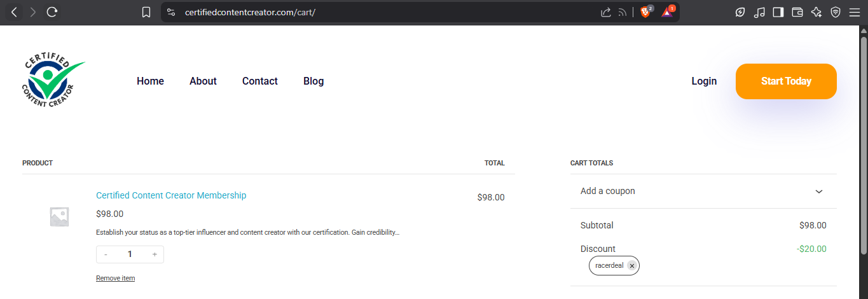868x299 pixels.
Task: Open the Brave VPN shield icon
Action: click(836, 12)
